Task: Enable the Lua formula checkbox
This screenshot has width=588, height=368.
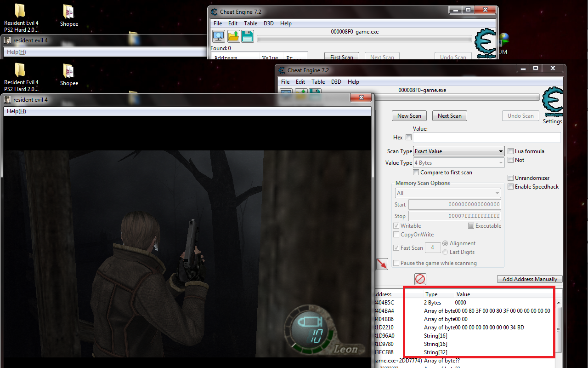Action: (510, 151)
